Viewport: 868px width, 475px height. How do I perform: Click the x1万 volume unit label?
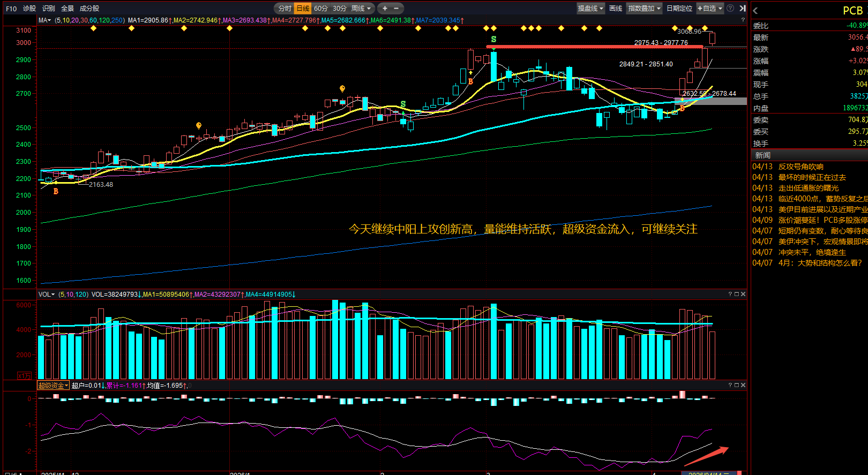click(24, 375)
